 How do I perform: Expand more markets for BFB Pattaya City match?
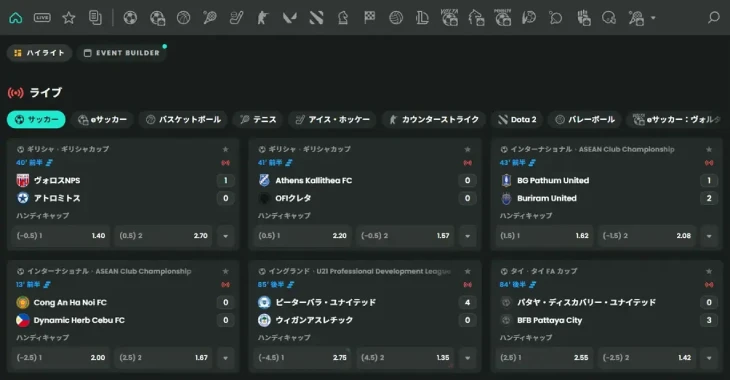point(709,358)
